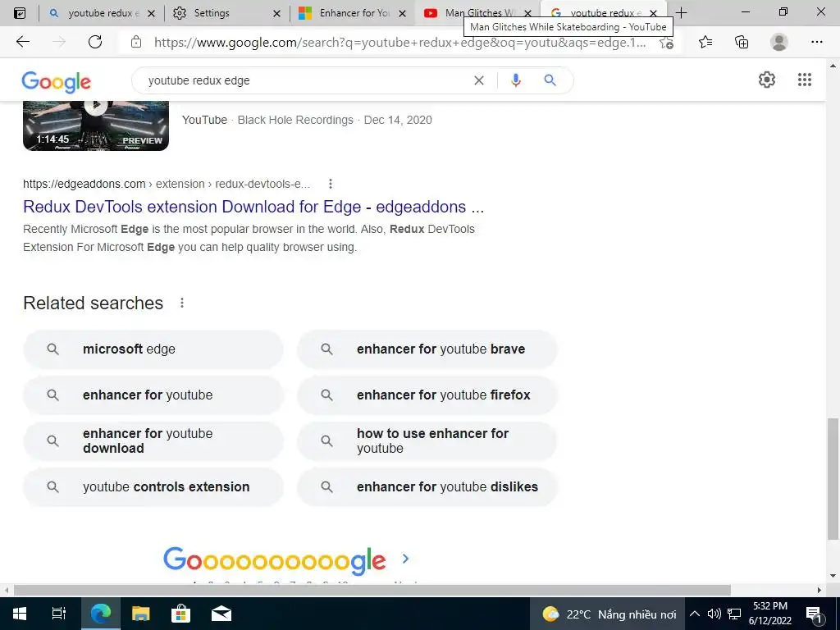Viewport: 840px width, 630px height.
Task: Open Microsoft Store from taskbar
Action: click(x=181, y=614)
